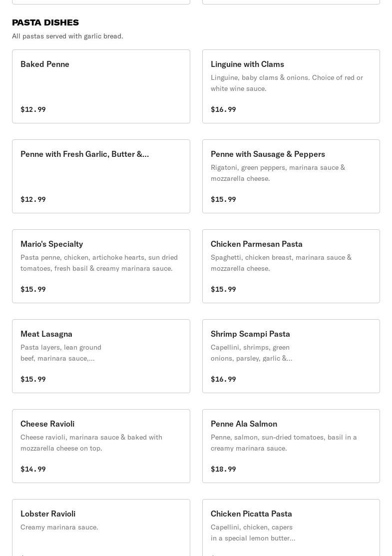
Task: Choose Penne with Fresh Garlic, Butter item
Action: [101, 176]
